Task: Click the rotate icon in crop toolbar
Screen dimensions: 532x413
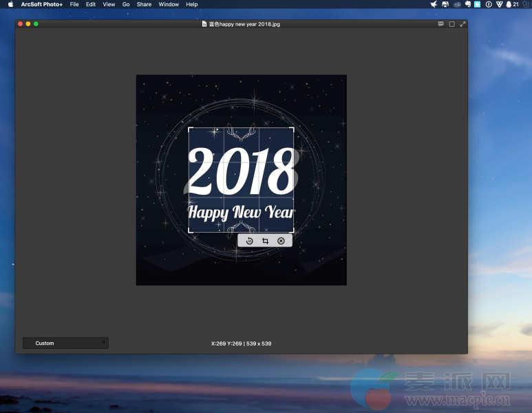Action: [x=249, y=241]
